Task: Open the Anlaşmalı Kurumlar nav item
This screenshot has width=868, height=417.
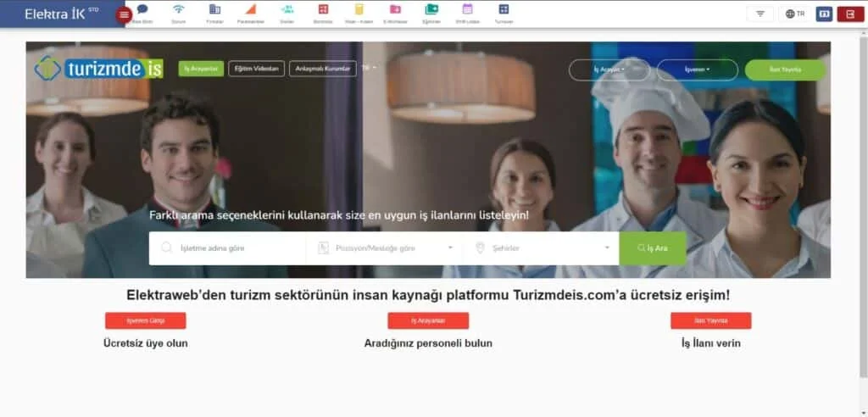Action: tap(323, 69)
